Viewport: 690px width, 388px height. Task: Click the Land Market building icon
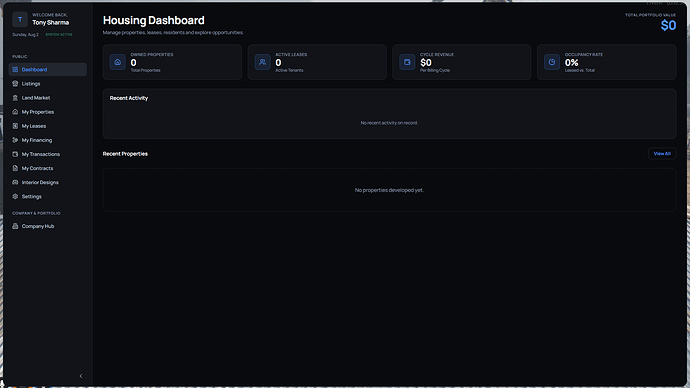point(15,98)
